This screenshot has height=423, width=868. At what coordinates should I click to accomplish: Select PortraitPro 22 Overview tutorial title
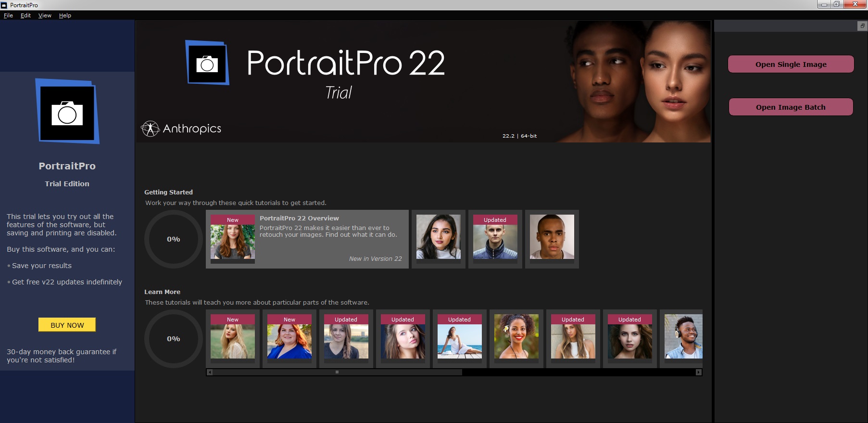point(299,218)
